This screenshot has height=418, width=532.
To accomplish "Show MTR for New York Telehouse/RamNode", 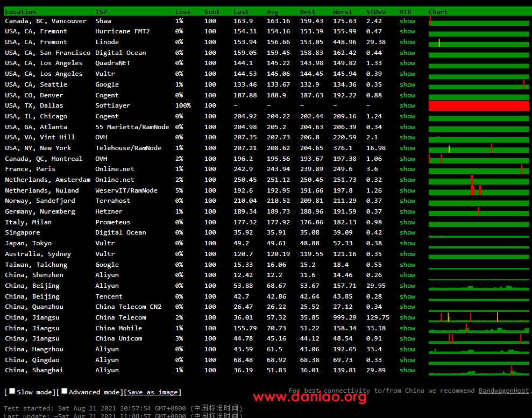I will (407, 148).
